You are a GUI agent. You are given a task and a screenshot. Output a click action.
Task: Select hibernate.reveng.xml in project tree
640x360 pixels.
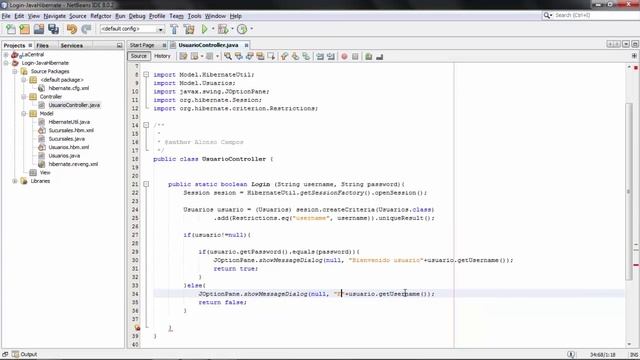point(73,164)
